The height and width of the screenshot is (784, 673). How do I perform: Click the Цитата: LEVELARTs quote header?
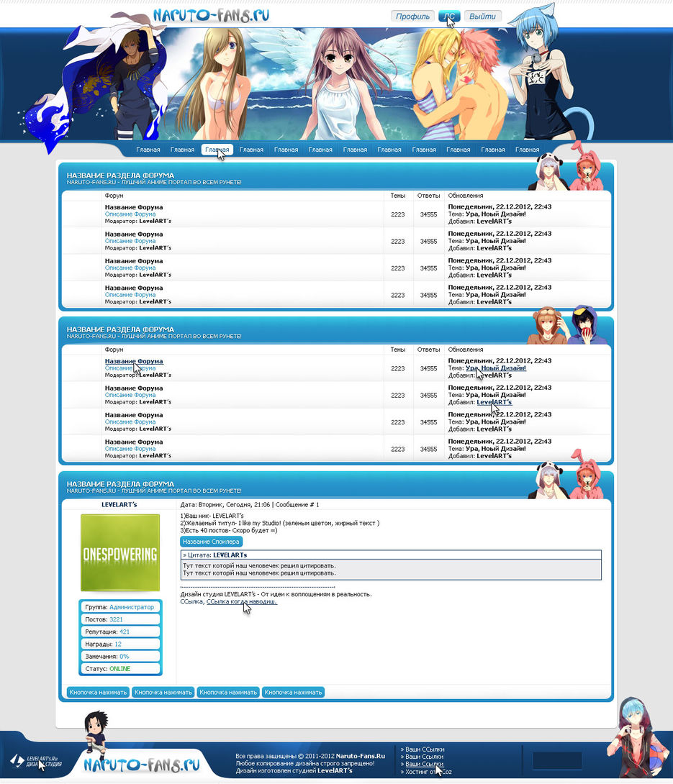[390, 555]
